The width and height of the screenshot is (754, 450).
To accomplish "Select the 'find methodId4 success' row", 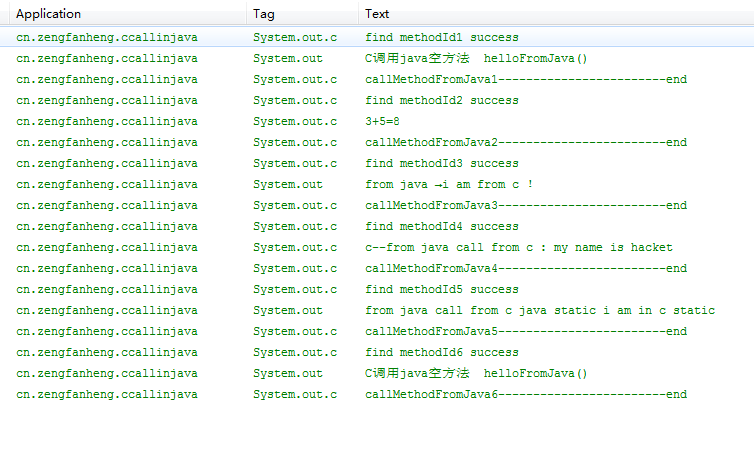I will click(x=377, y=226).
